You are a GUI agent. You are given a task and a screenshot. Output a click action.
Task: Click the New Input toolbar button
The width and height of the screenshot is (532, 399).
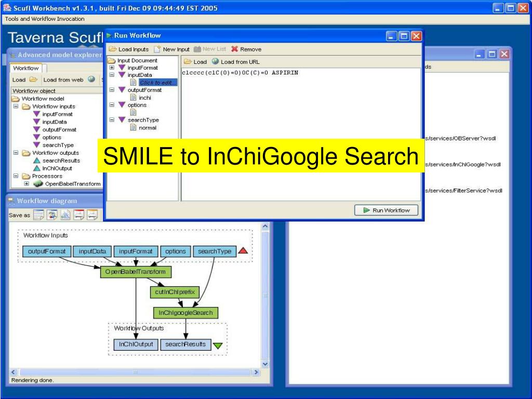tap(172, 49)
